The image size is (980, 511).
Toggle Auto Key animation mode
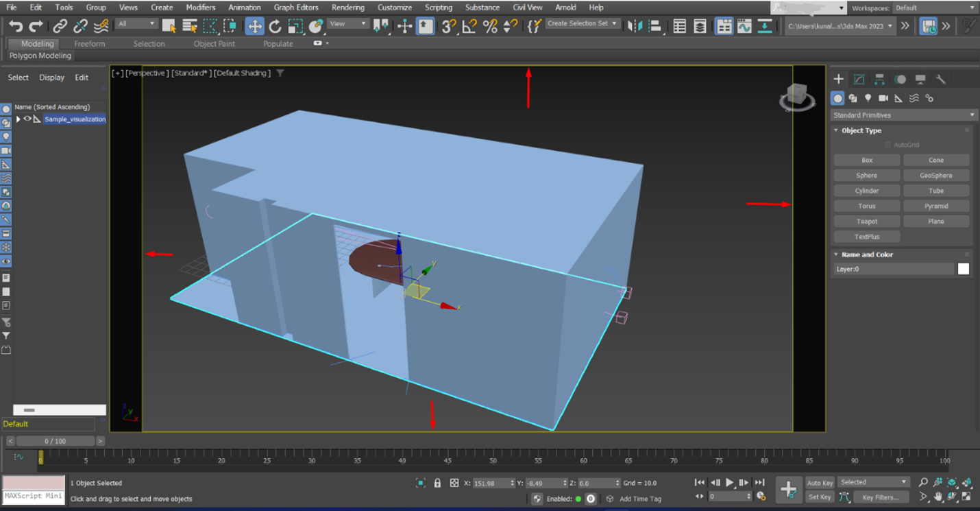point(820,483)
